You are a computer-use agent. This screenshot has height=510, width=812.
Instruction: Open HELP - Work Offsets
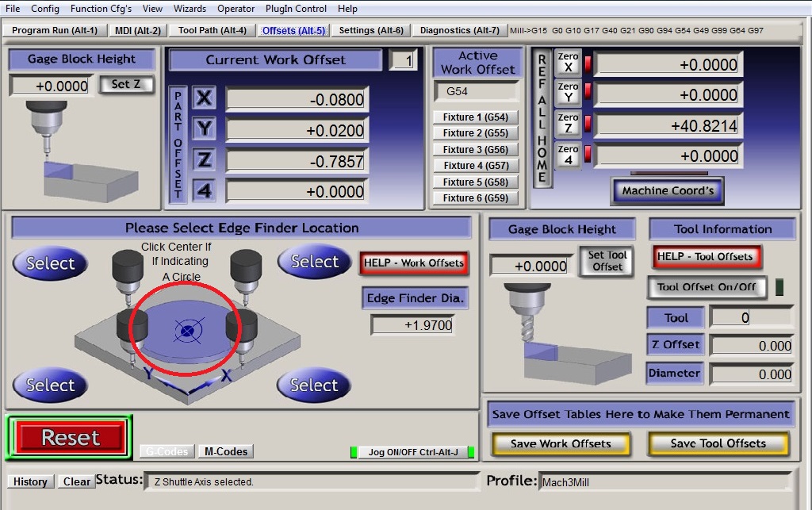click(x=414, y=263)
